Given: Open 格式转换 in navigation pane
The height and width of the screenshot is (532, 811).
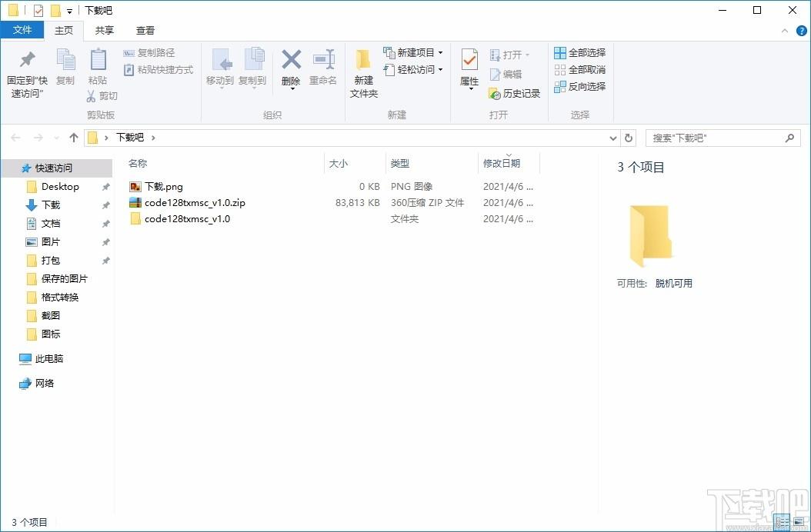Looking at the screenshot, I should click(x=60, y=298).
